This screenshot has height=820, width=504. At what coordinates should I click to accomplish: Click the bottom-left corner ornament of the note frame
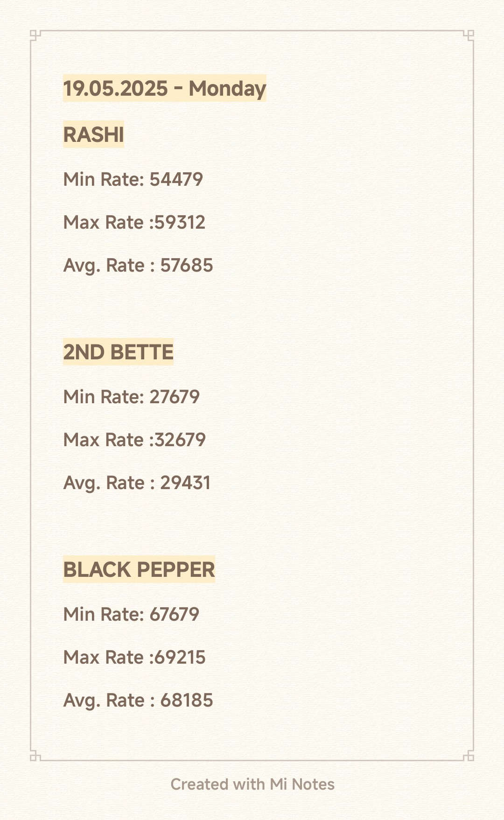(34, 756)
